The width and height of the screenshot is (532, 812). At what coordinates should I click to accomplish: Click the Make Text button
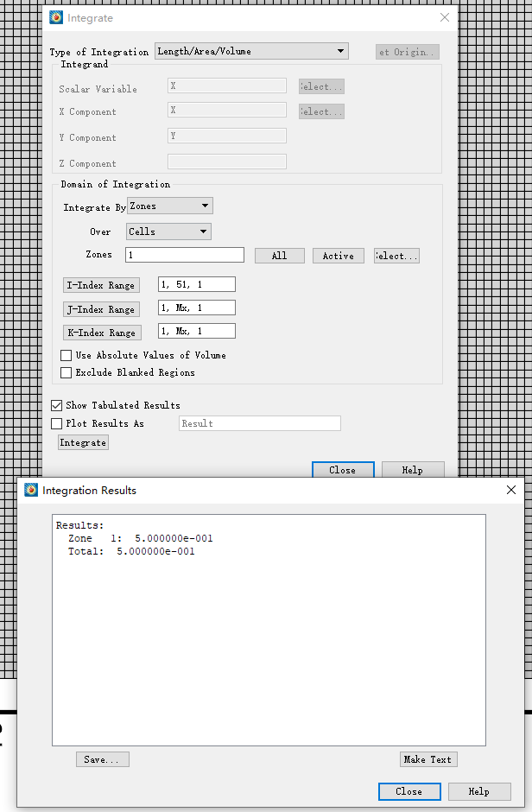coord(428,759)
